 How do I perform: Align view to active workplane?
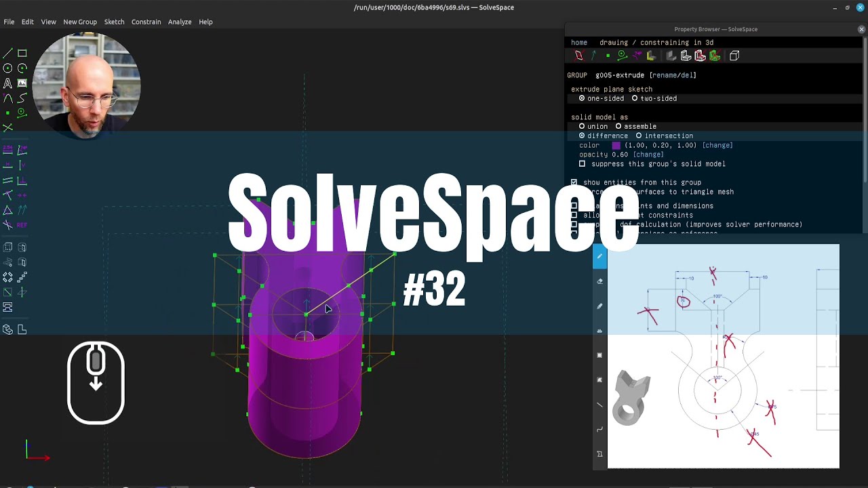point(22,329)
